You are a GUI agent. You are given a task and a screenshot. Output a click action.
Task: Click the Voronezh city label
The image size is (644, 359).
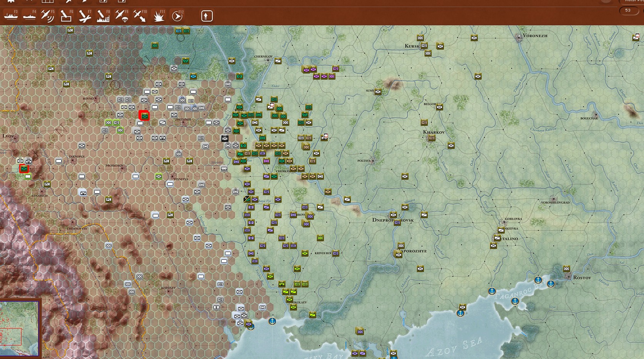(x=535, y=35)
